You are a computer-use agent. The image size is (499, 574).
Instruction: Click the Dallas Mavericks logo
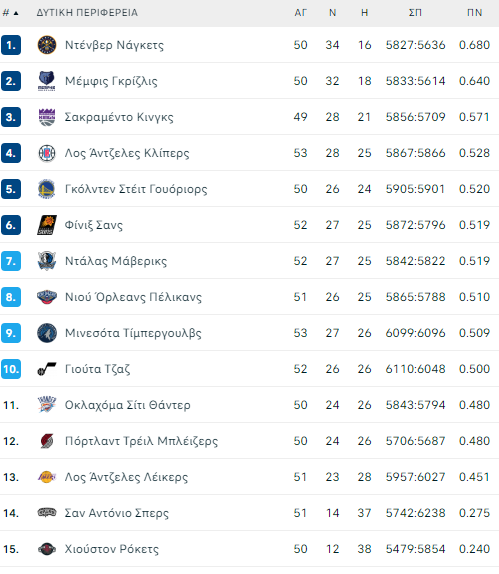47,261
